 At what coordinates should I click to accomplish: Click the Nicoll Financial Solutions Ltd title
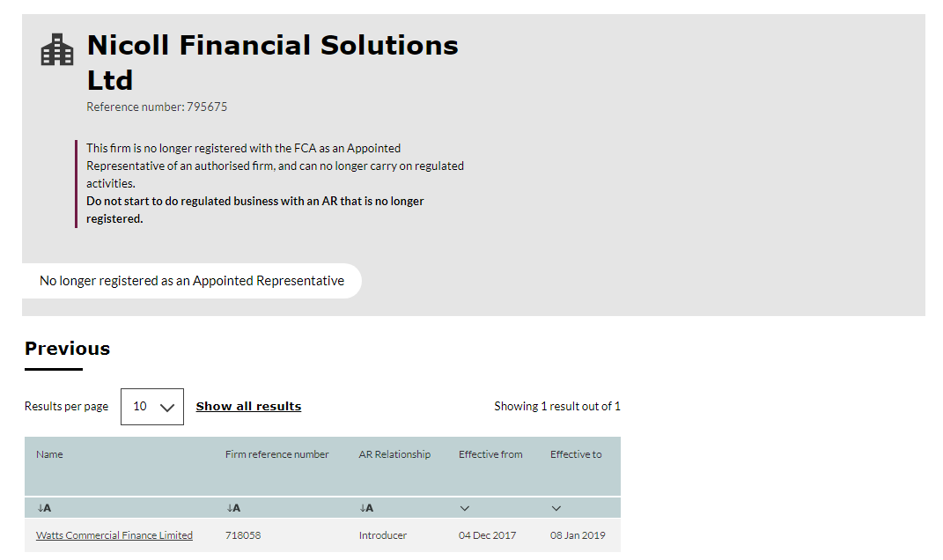click(272, 63)
